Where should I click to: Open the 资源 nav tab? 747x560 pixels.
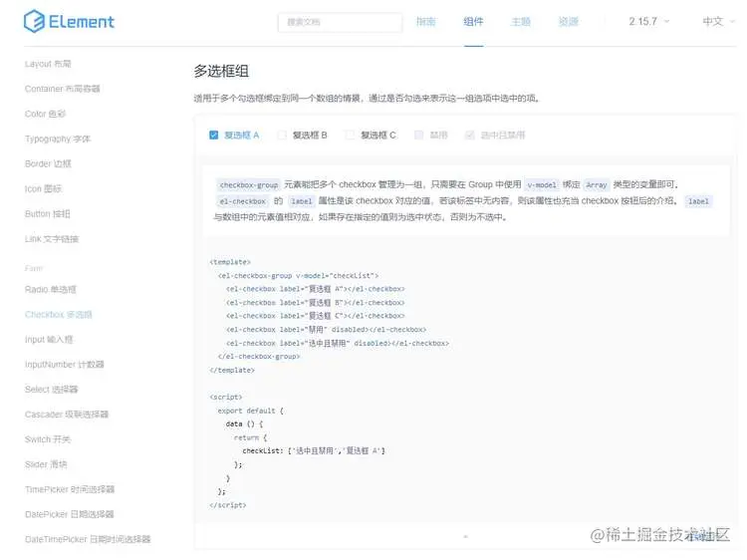pyautogui.click(x=568, y=22)
